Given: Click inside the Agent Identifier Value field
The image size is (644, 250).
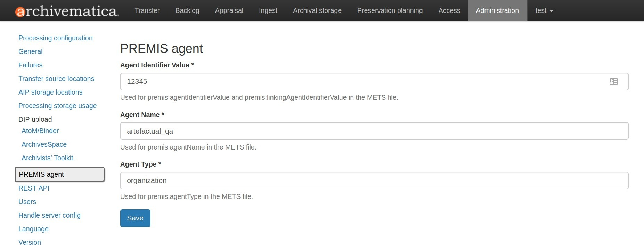Looking at the screenshot, I should click(x=361, y=81).
